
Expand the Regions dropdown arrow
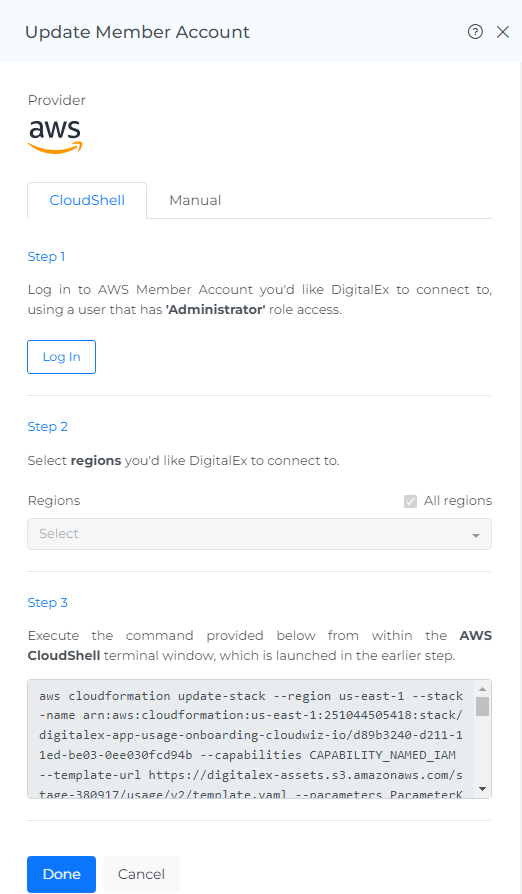pos(476,535)
